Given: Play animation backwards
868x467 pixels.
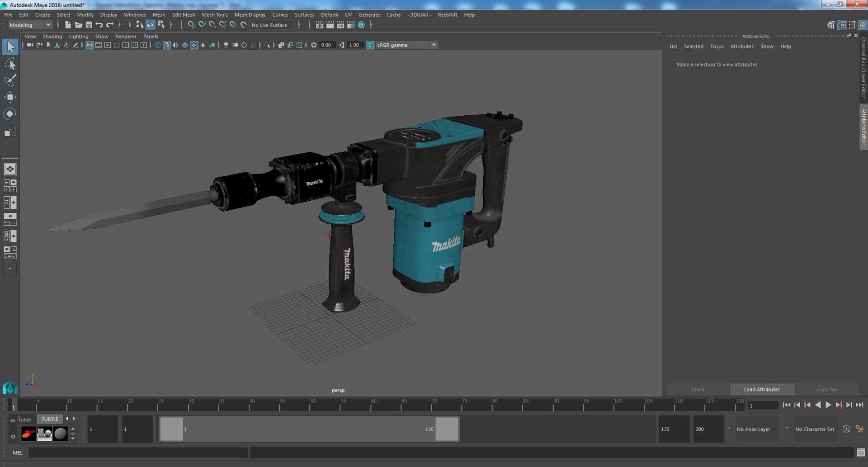Looking at the screenshot, I should 818,405.
